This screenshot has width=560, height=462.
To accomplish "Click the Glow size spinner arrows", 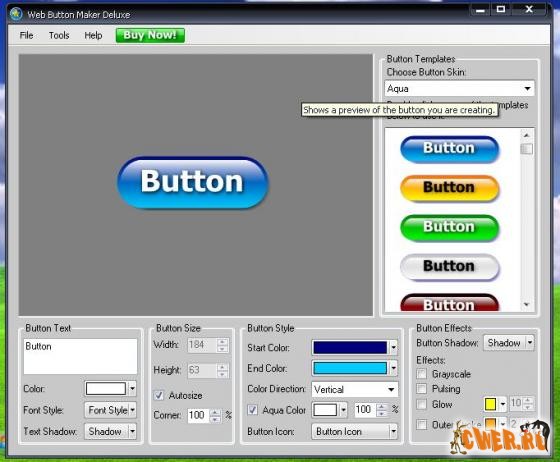I will pyautogui.click(x=529, y=403).
